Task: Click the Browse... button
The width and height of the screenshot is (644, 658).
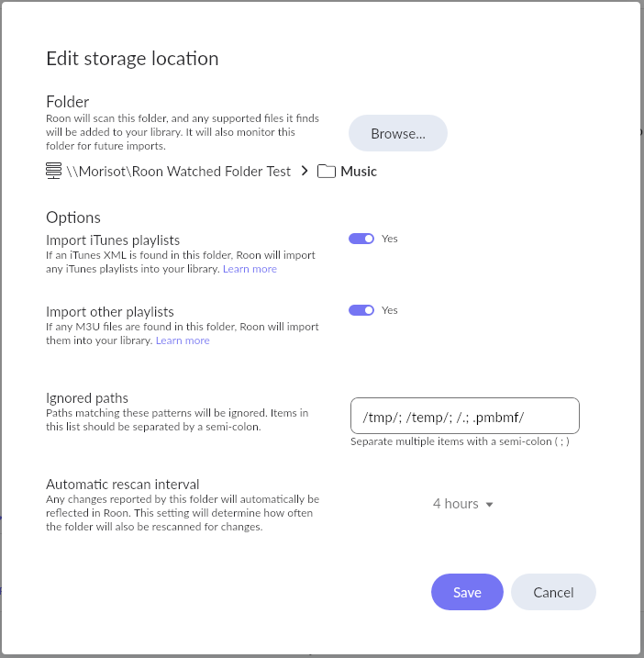Action: pos(398,133)
